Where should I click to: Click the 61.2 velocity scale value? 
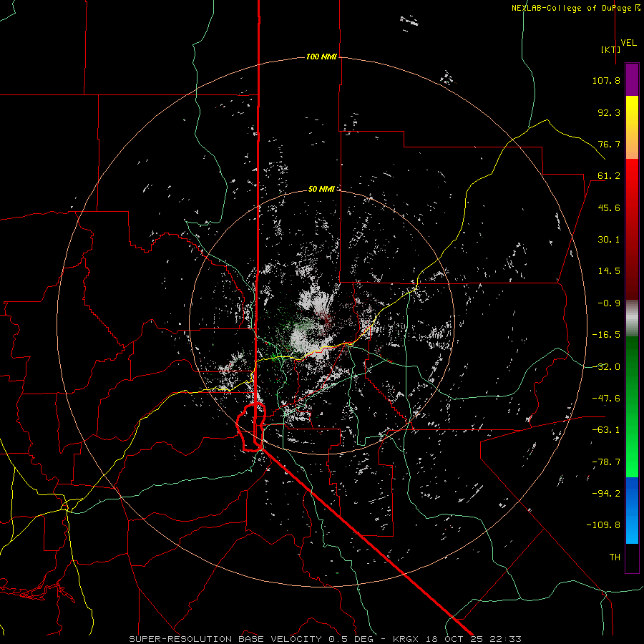click(x=609, y=176)
